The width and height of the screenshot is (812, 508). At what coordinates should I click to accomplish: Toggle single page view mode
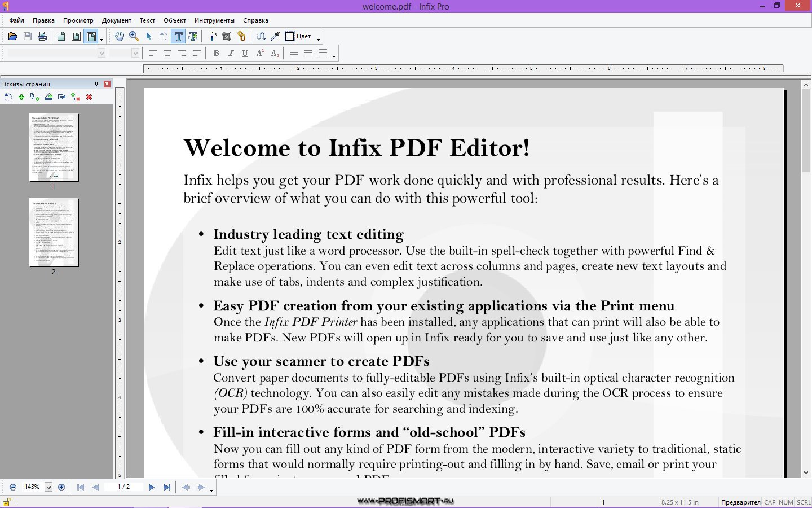click(x=61, y=37)
